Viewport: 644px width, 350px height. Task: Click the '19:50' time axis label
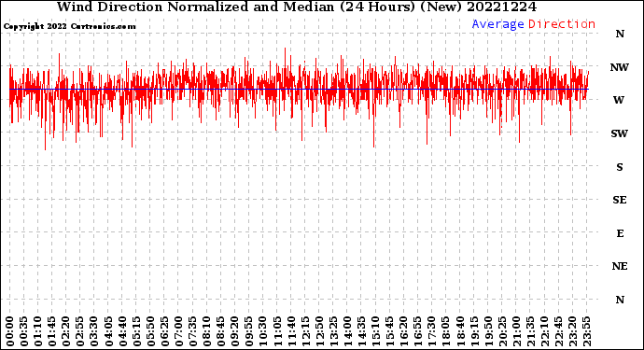click(487, 332)
